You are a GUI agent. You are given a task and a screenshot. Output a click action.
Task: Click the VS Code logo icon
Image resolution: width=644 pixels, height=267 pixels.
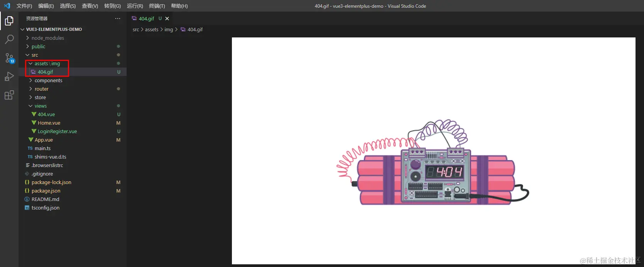7,6
